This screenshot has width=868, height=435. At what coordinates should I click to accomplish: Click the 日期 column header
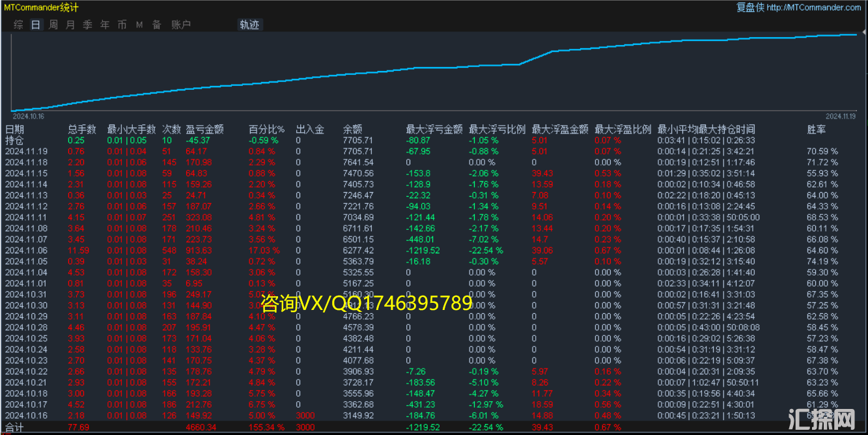(x=14, y=130)
